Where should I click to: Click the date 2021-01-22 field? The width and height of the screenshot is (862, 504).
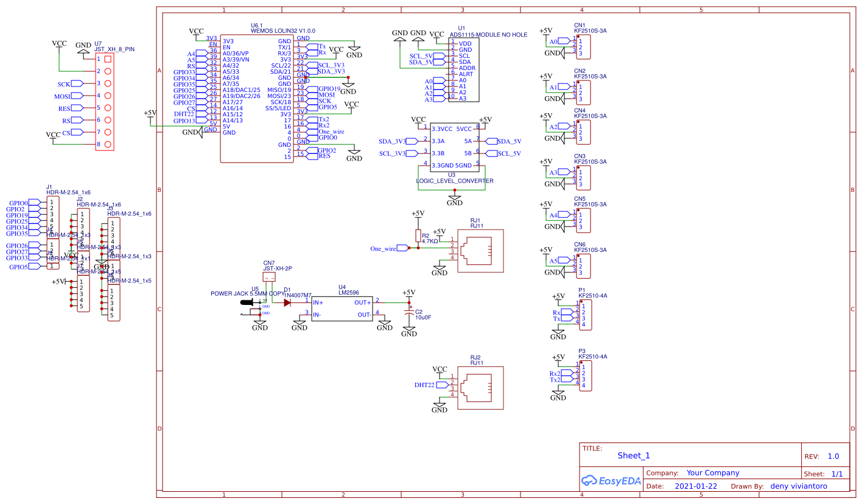697,486
